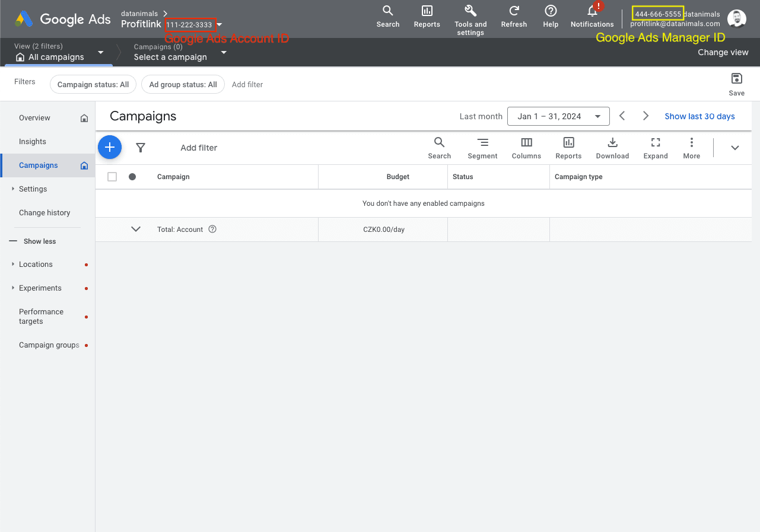Go to the Overview page
This screenshot has width=760, height=532.
pyautogui.click(x=34, y=118)
